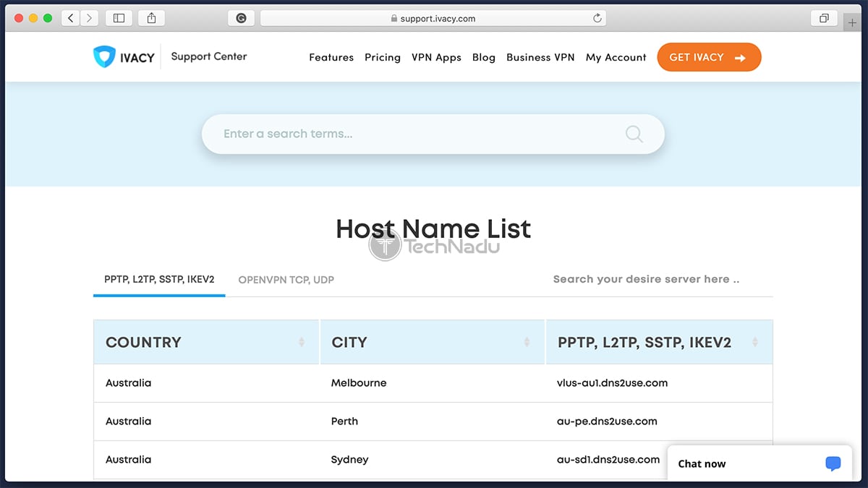Open My Account link
This screenshot has width=868, height=488.
(x=616, y=58)
